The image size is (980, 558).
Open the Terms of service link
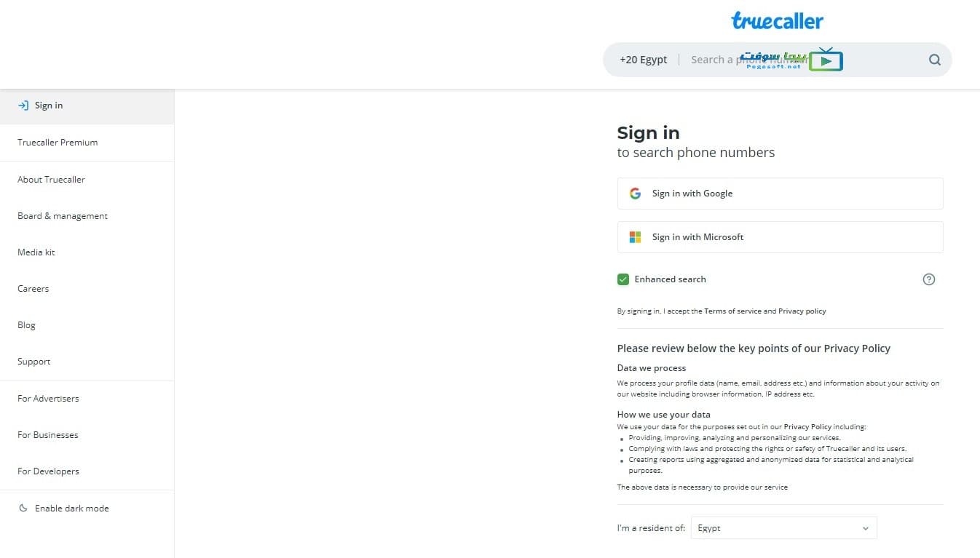(732, 311)
